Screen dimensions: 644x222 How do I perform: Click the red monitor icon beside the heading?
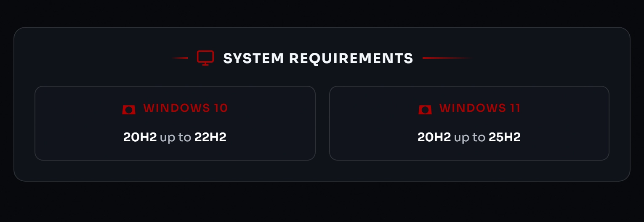pyautogui.click(x=205, y=58)
